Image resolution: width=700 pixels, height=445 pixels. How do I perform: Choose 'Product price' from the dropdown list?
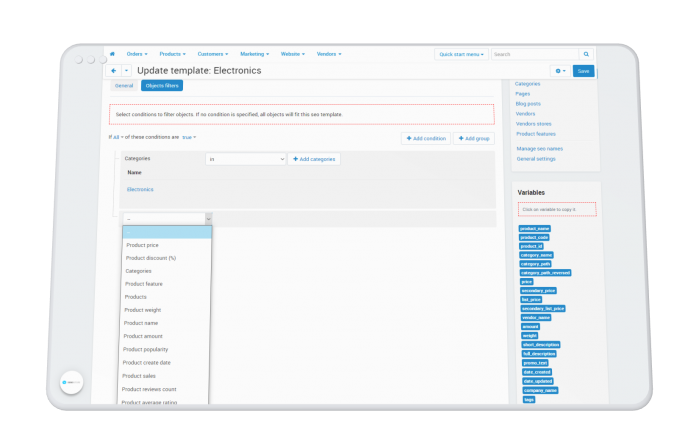pos(142,245)
